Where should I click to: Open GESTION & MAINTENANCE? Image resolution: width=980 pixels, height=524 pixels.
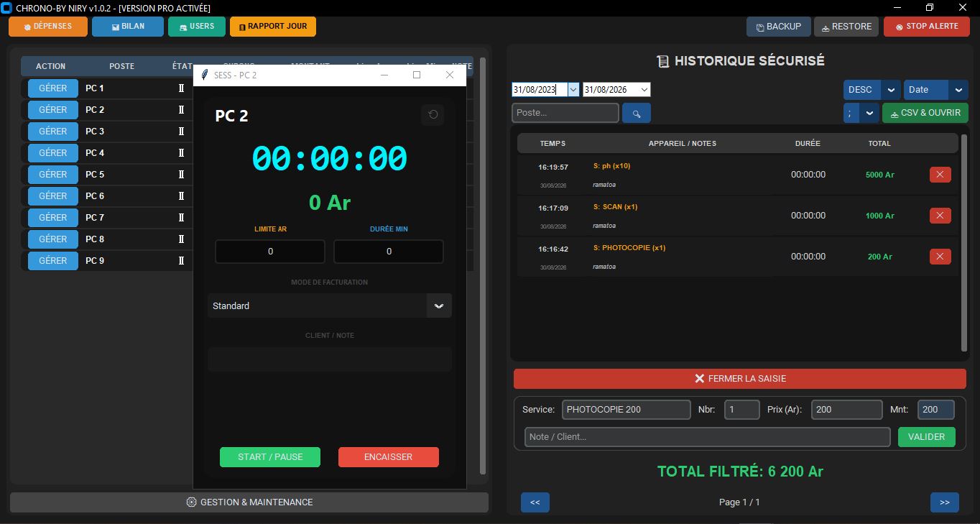tap(249, 502)
